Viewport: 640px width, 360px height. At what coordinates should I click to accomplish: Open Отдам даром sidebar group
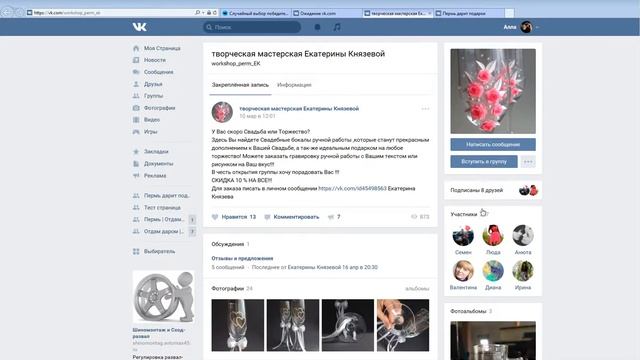[x=164, y=231]
